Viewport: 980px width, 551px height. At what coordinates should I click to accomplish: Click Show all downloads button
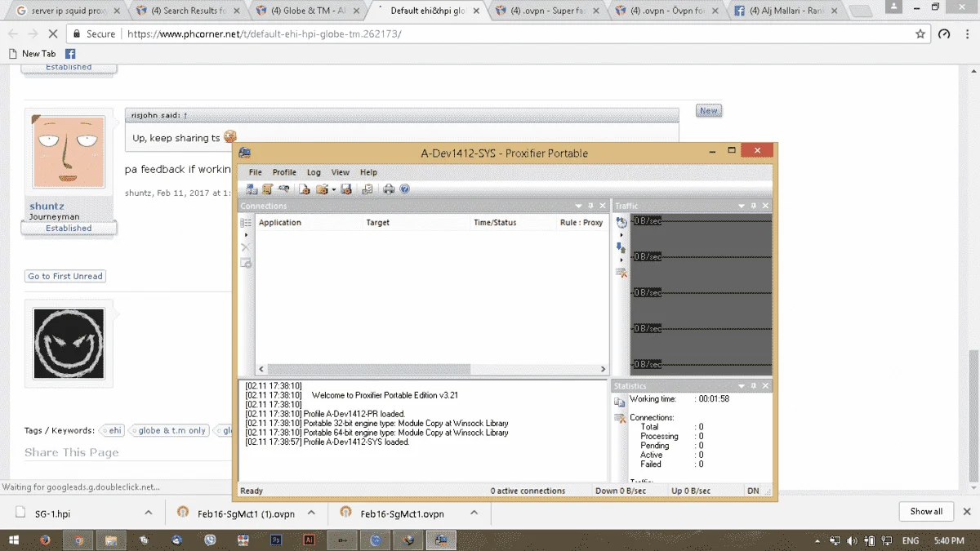click(926, 512)
